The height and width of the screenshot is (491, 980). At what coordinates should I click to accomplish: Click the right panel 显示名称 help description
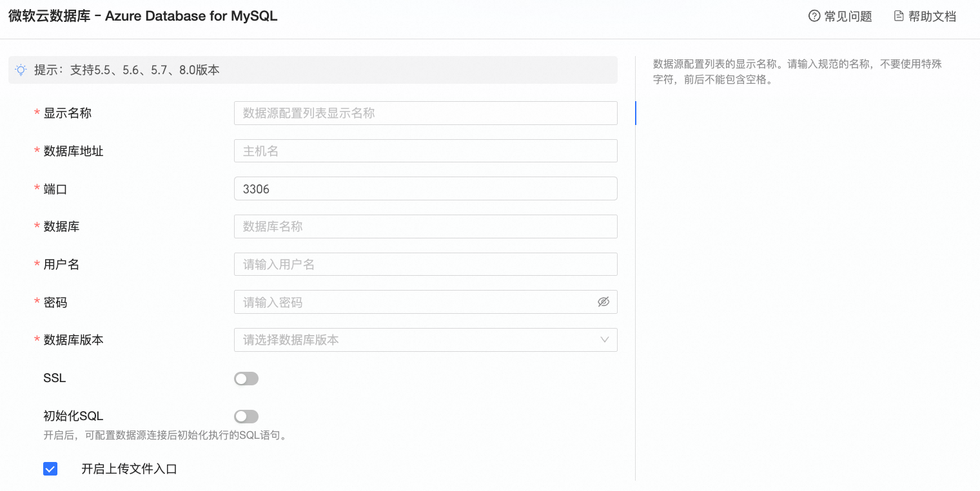point(798,72)
